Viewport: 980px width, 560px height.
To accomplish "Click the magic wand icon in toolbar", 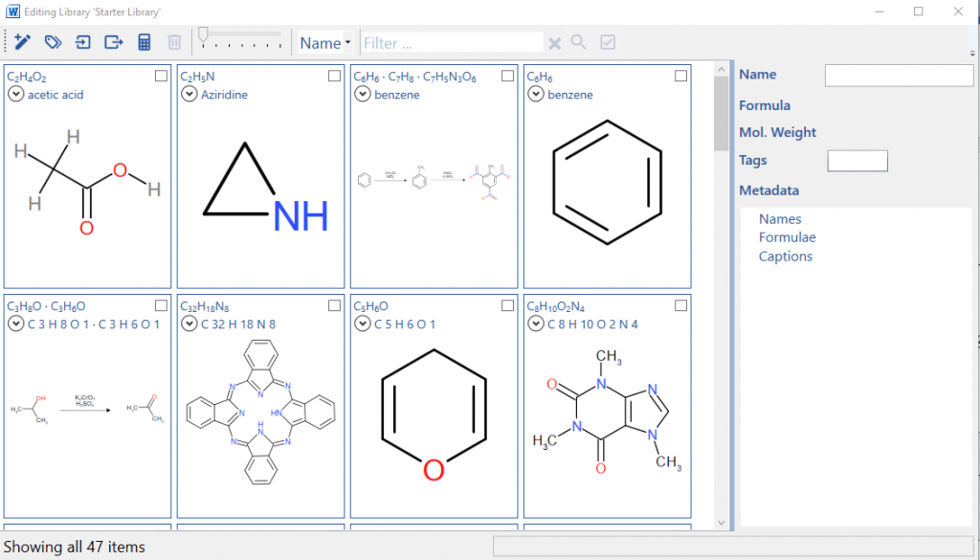I will click(x=23, y=42).
